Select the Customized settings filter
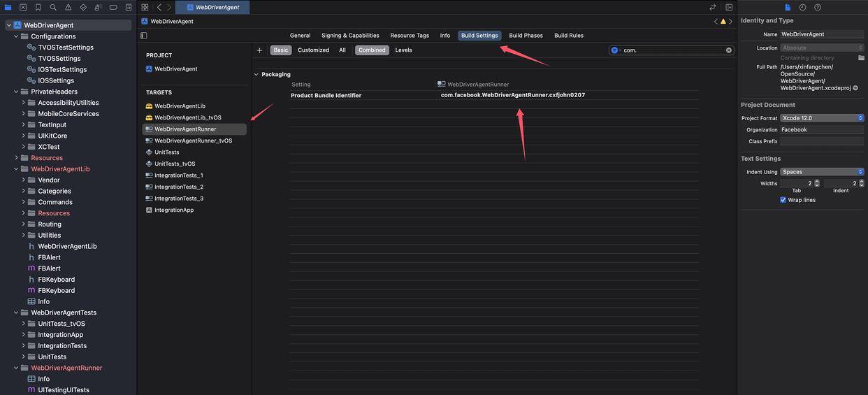 (313, 50)
